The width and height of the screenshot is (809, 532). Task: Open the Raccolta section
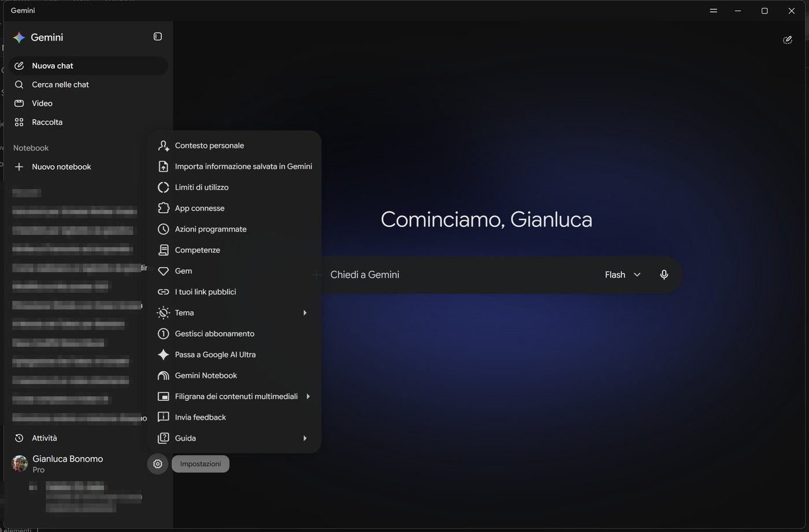(88, 122)
